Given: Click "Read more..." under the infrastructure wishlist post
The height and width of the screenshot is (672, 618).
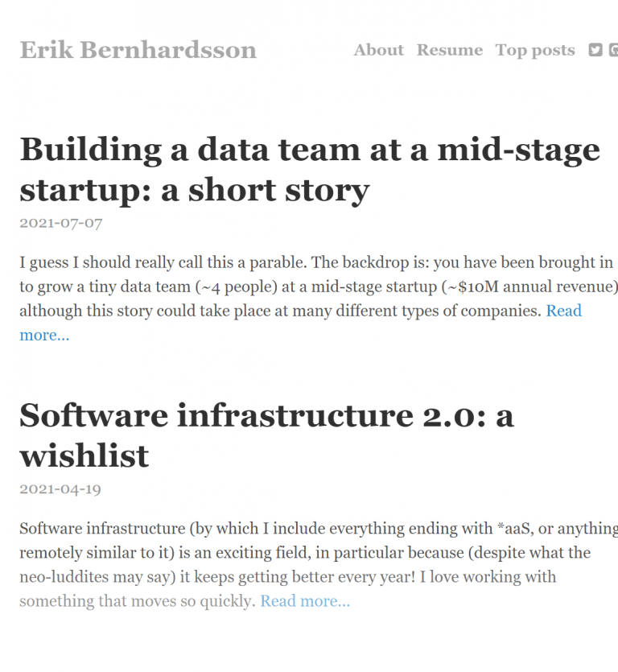Looking at the screenshot, I should coord(305,601).
